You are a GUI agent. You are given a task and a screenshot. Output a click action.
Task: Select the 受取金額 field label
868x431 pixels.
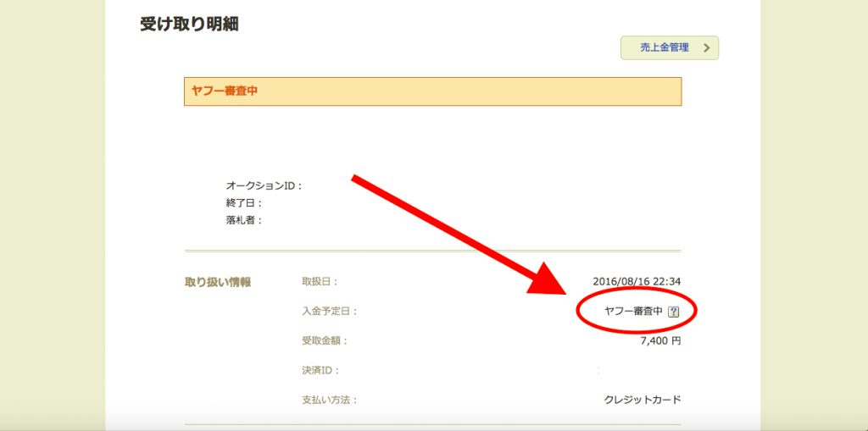325,340
